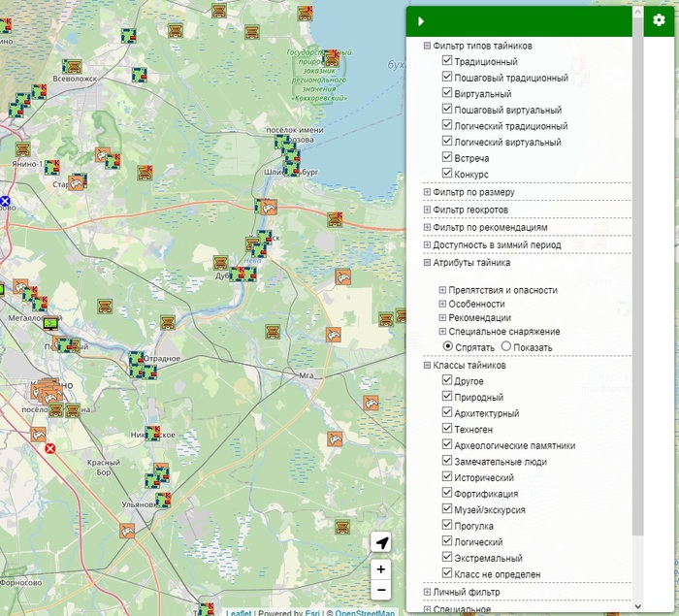Zoom in the map with plus button
Viewport: 679px width, 616px height.
coord(382,569)
